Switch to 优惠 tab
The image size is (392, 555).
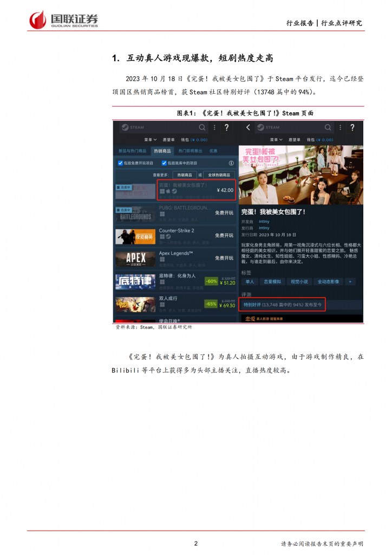click(x=213, y=151)
